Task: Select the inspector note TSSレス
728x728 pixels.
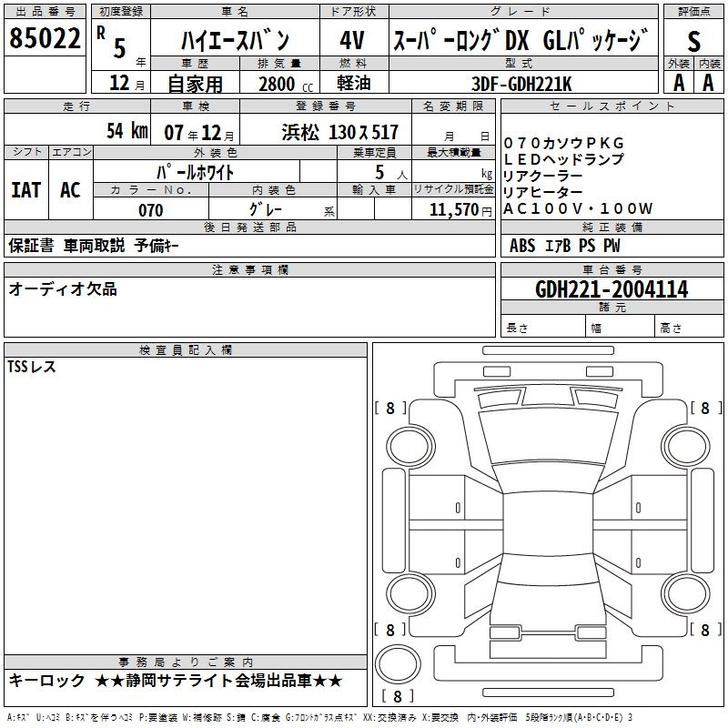Action: click(x=32, y=367)
